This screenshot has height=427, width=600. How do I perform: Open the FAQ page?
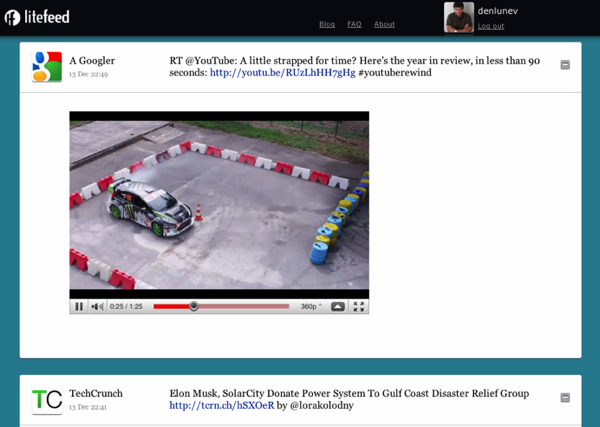tap(354, 24)
